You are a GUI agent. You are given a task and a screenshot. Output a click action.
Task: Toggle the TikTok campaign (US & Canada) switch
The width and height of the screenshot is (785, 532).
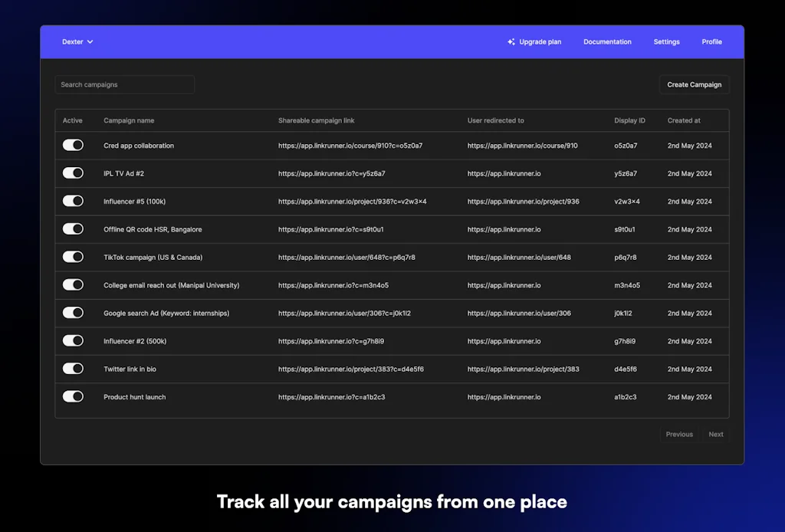pyautogui.click(x=73, y=257)
